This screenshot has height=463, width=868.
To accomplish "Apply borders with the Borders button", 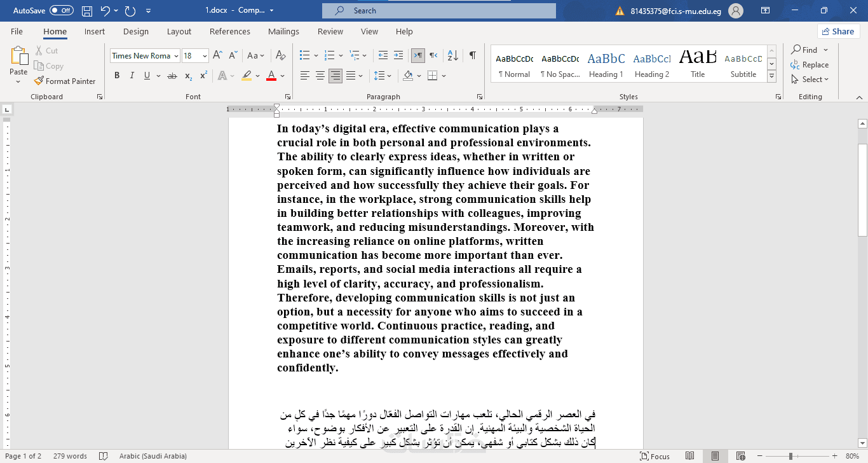I will (432, 76).
